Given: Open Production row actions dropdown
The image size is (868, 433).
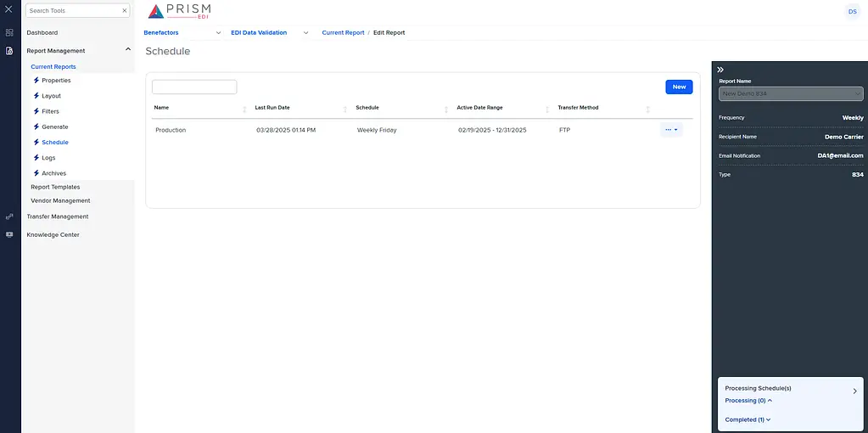Looking at the screenshot, I should [x=671, y=130].
